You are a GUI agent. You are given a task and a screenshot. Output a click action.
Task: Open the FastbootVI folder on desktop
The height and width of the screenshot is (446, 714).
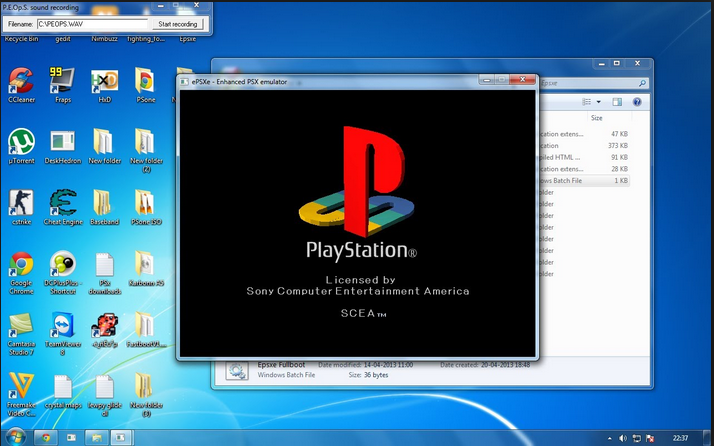[x=146, y=330]
